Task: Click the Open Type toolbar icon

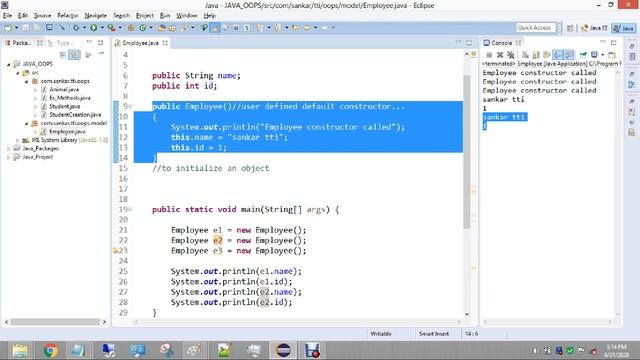Action: pos(161,28)
